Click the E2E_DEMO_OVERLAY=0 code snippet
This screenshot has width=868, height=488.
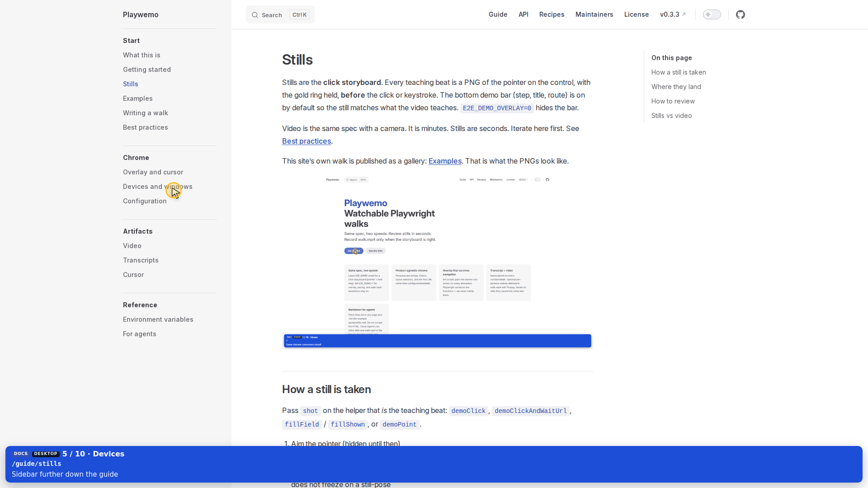pos(497,108)
